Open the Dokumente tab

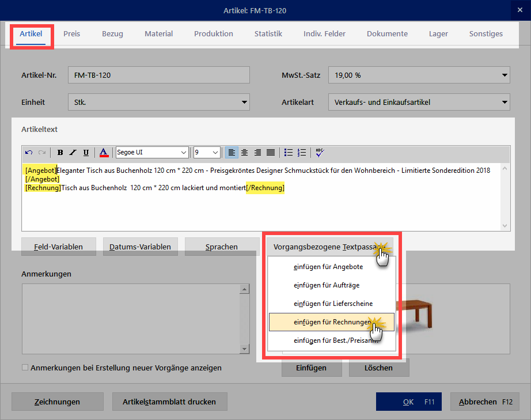pyautogui.click(x=387, y=34)
